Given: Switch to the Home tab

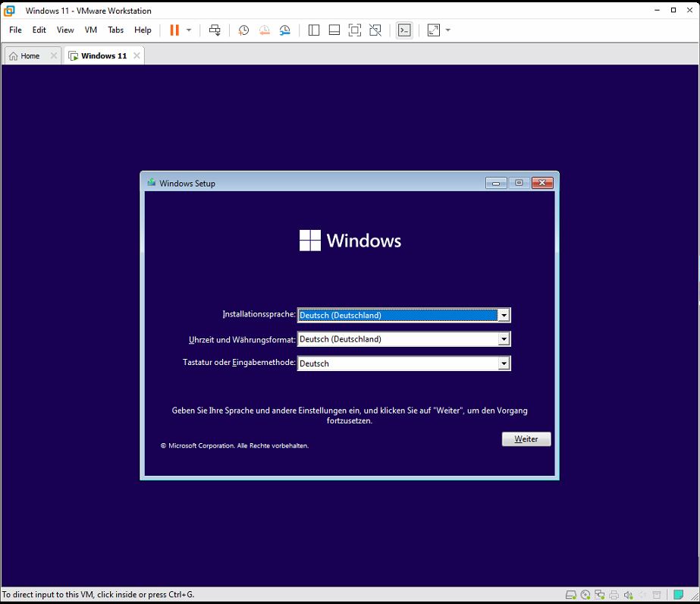Looking at the screenshot, I should tap(30, 56).
